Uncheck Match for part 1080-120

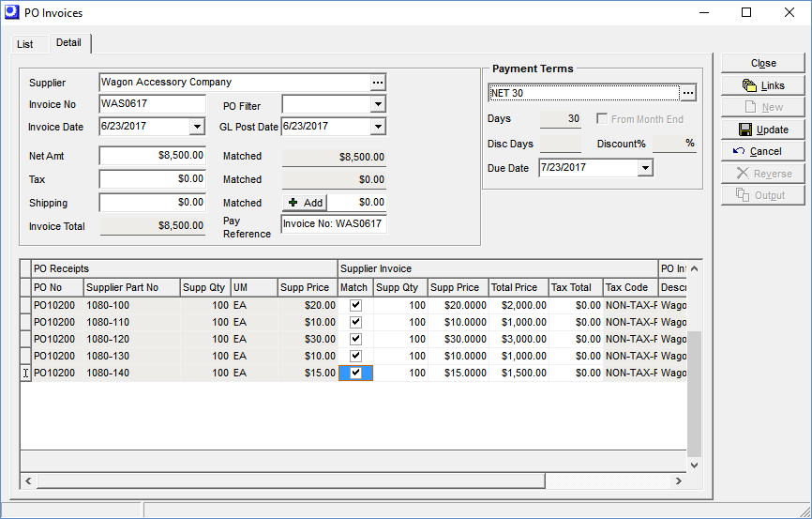[355, 339]
